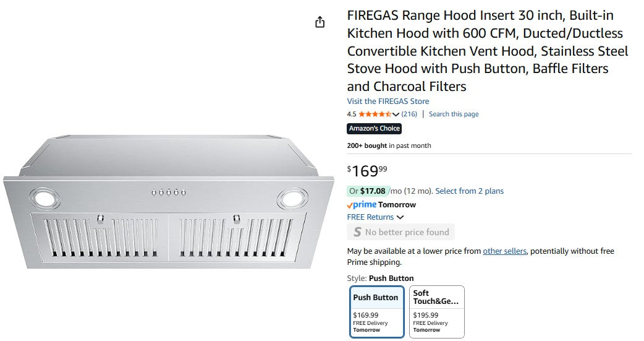Click the Prime logo icon
The image size is (644, 341).
tap(362, 205)
